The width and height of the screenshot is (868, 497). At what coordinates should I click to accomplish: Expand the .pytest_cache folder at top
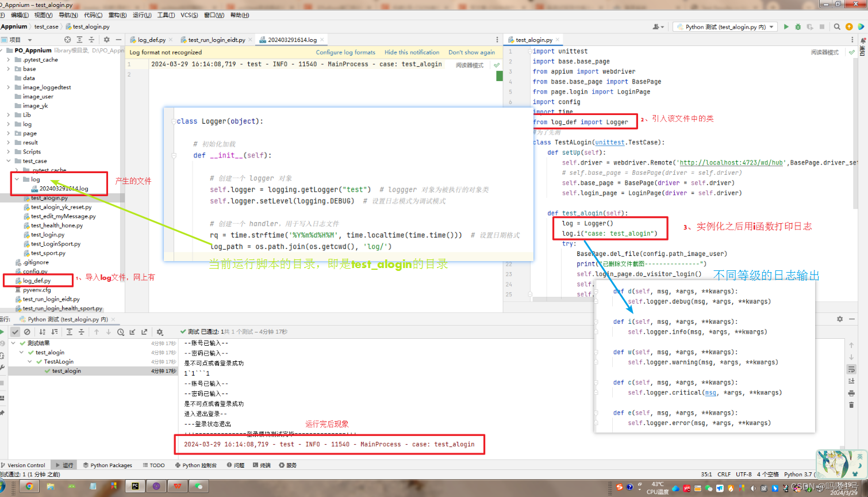point(8,60)
